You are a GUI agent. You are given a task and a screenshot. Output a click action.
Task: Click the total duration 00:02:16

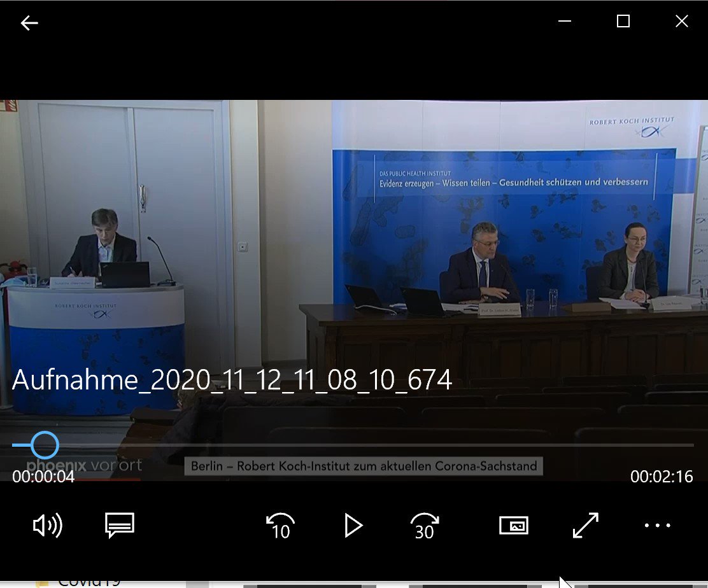662,477
